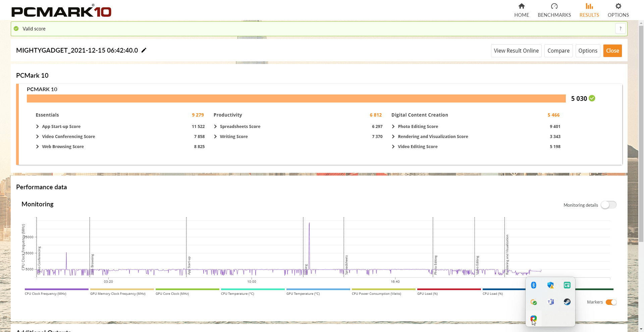Viewport: 644px width, 332px height.
Task: Click the Bluetooth tray icon
Action: click(x=534, y=285)
